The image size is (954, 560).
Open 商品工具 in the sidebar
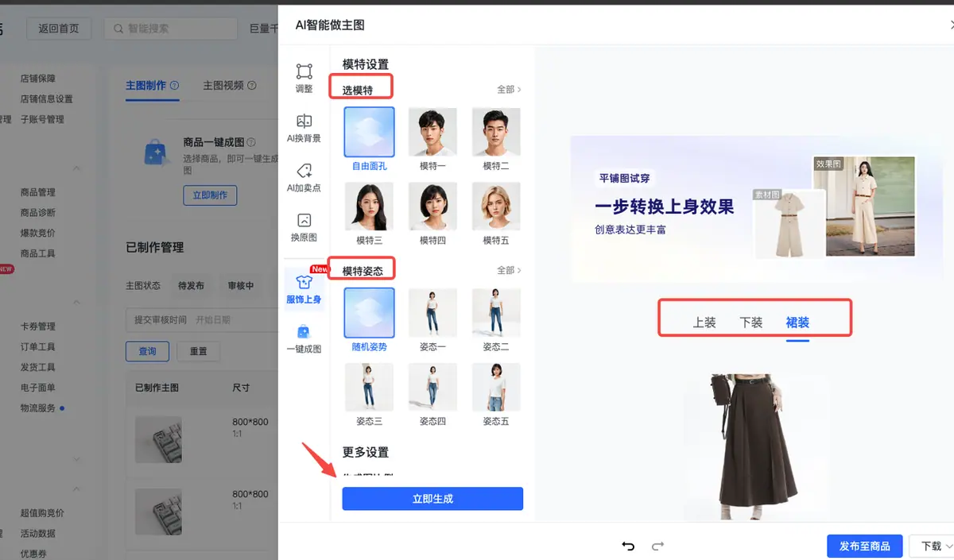click(x=38, y=253)
